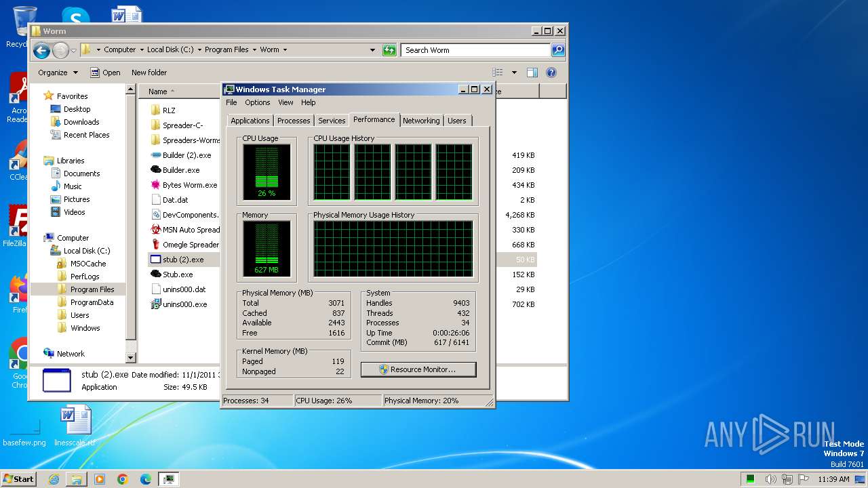
Task: Open Task Manager File menu
Action: point(231,102)
